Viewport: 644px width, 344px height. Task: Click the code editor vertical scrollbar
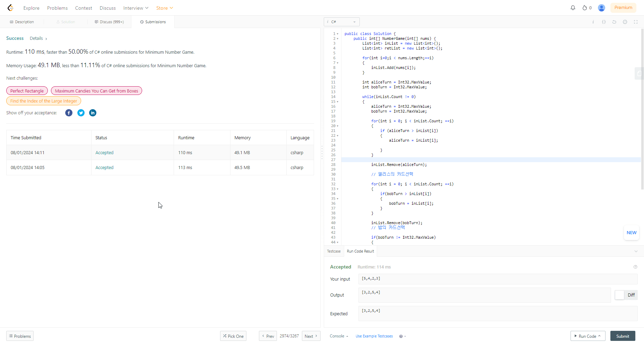tap(642, 109)
